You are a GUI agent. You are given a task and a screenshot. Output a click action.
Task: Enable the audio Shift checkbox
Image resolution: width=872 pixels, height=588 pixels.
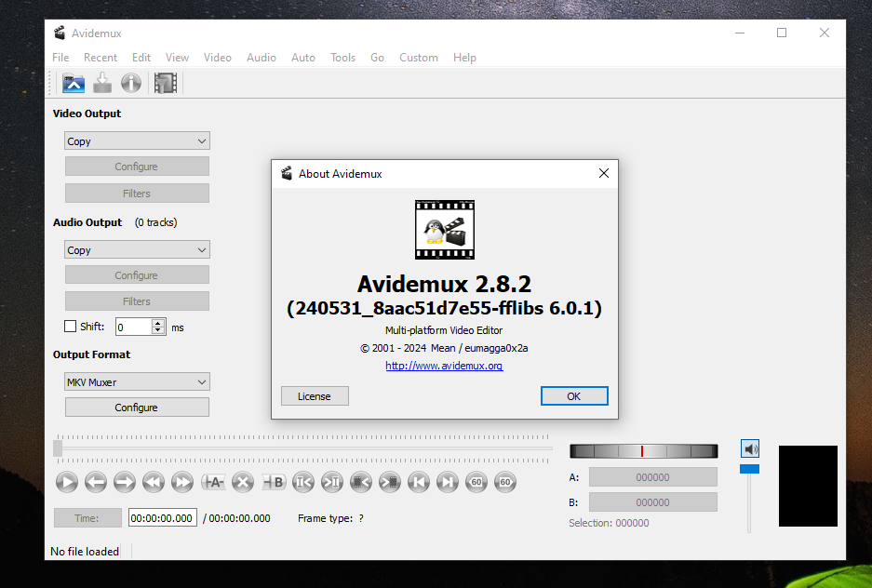tap(70, 327)
